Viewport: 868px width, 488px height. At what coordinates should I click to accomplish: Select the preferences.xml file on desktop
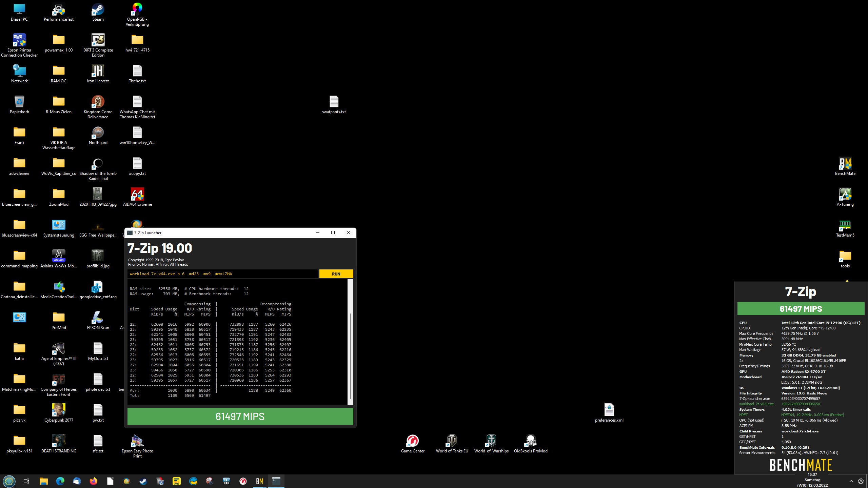pyautogui.click(x=609, y=413)
